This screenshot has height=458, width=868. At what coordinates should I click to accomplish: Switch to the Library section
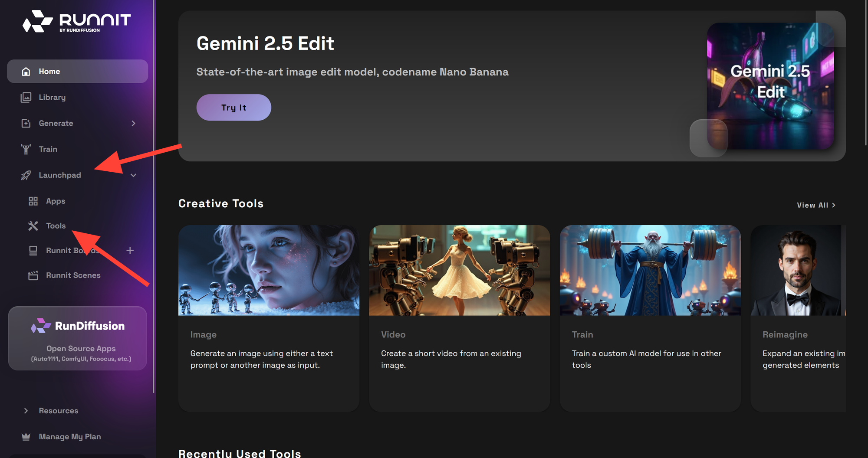(x=52, y=97)
